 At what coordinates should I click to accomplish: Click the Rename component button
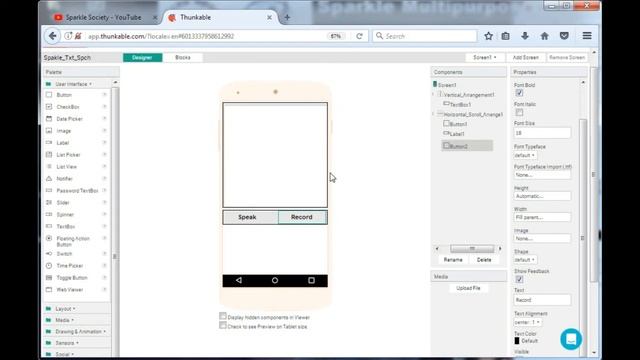(x=453, y=260)
